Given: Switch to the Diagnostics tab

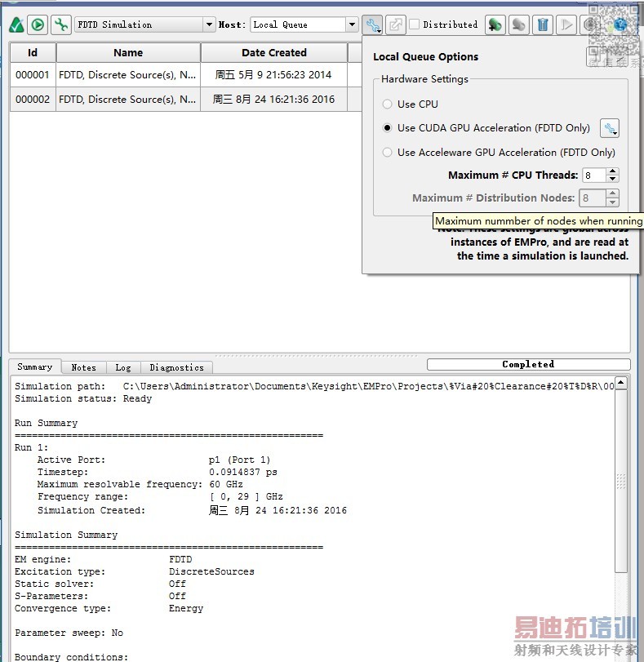Looking at the screenshot, I should (x=176, y=367).
